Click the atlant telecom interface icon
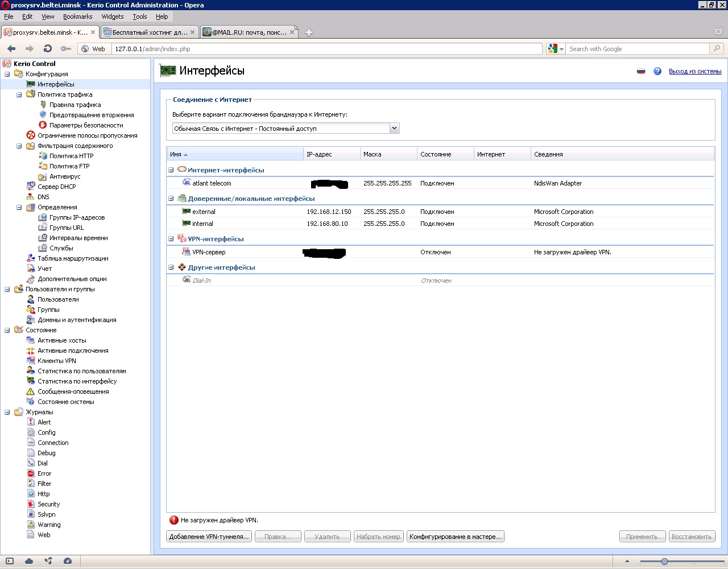 click(187, 183)
